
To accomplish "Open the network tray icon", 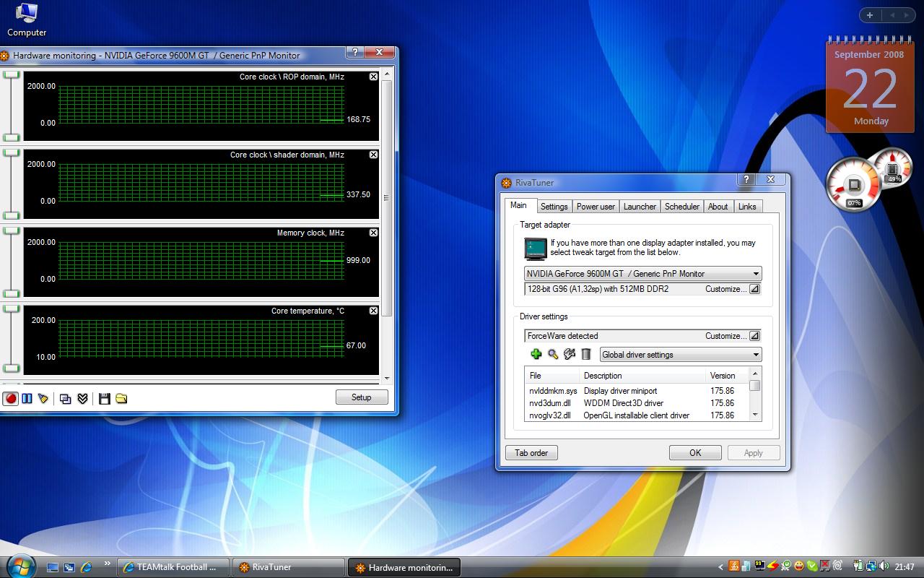I will click(871, 566).
